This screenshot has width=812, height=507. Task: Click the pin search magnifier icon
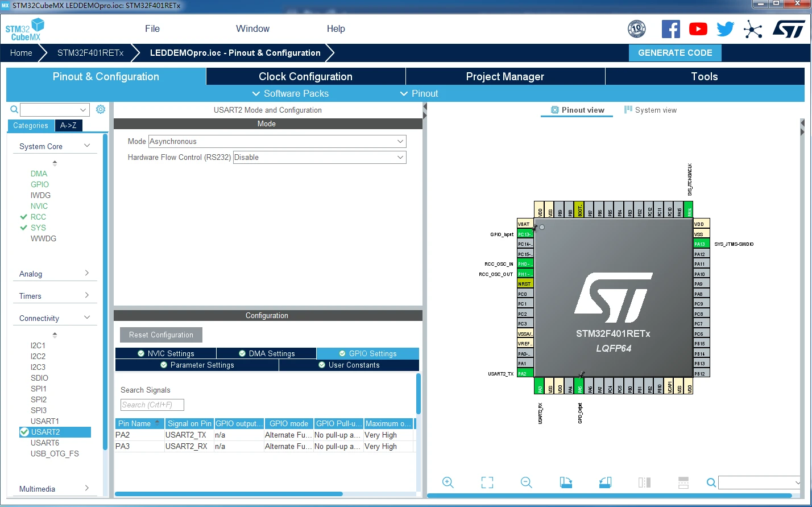711,483
